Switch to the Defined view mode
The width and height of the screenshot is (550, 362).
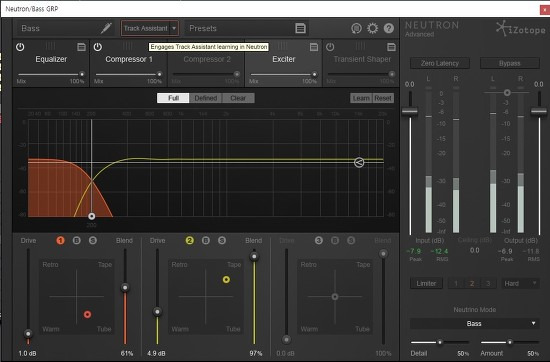coord(206,98)
